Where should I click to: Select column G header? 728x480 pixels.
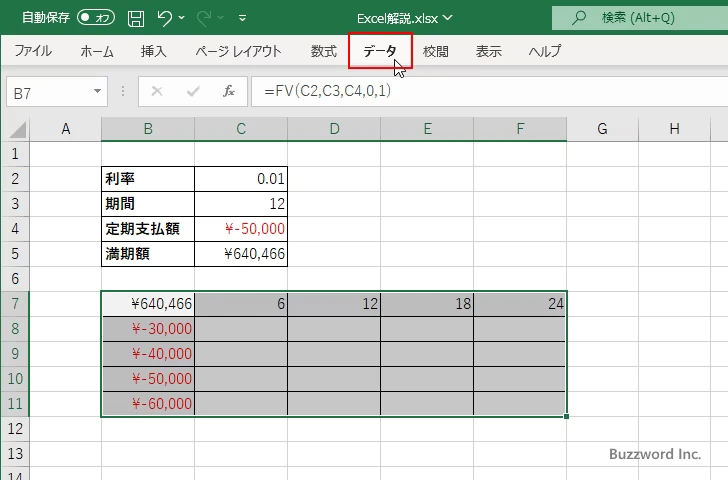602,129
